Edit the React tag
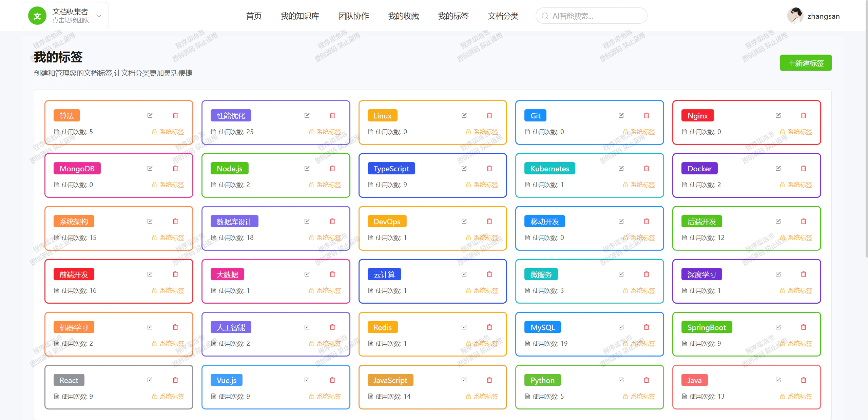The image size is (868, 420). (150, 380)
